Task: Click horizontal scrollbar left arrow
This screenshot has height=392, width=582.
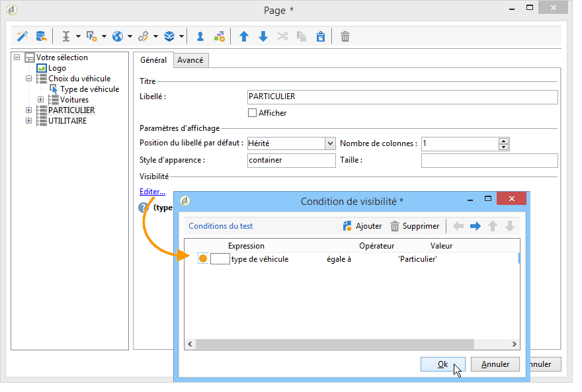Action: tap(190, 344)
